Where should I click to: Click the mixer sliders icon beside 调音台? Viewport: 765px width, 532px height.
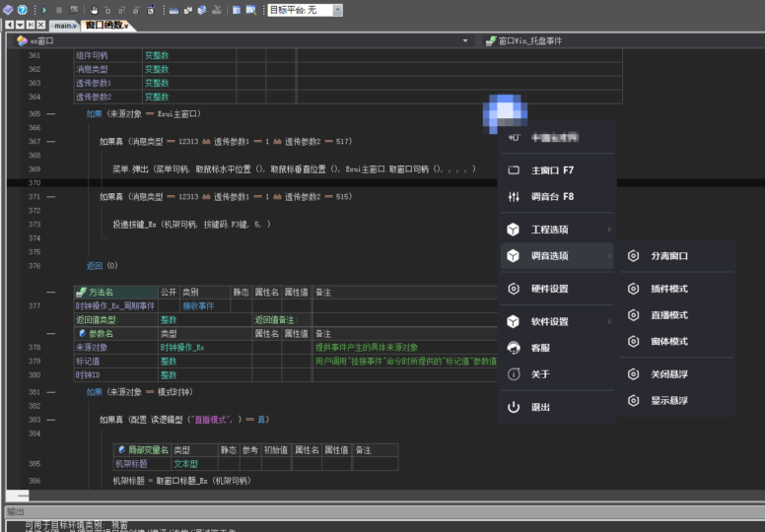click(x=513, y=197)
